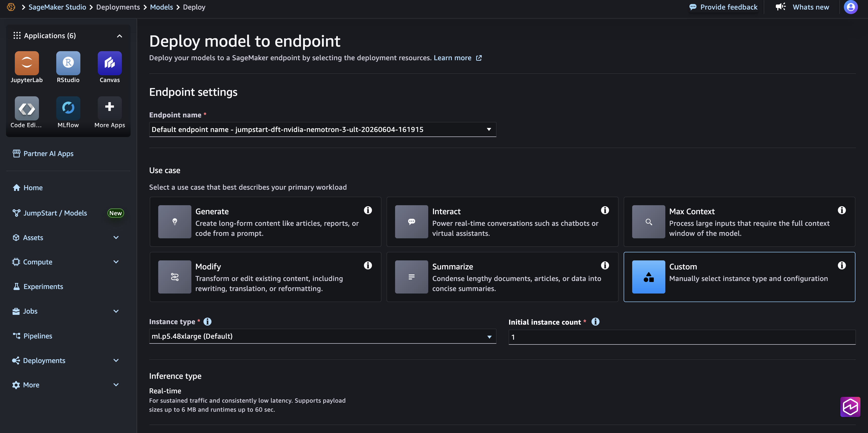Show info for the Max Context use case
868x433 pixels.
(x=842, y=210)
